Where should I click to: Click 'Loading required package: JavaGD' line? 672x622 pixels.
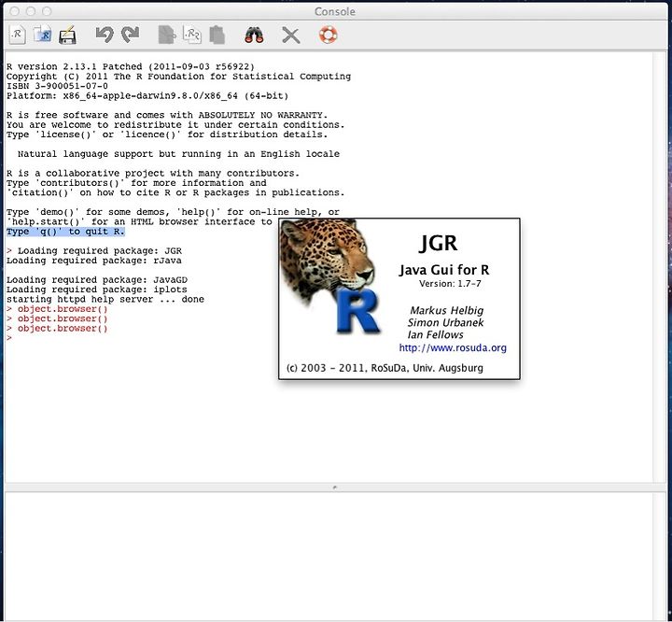[97, 279]
